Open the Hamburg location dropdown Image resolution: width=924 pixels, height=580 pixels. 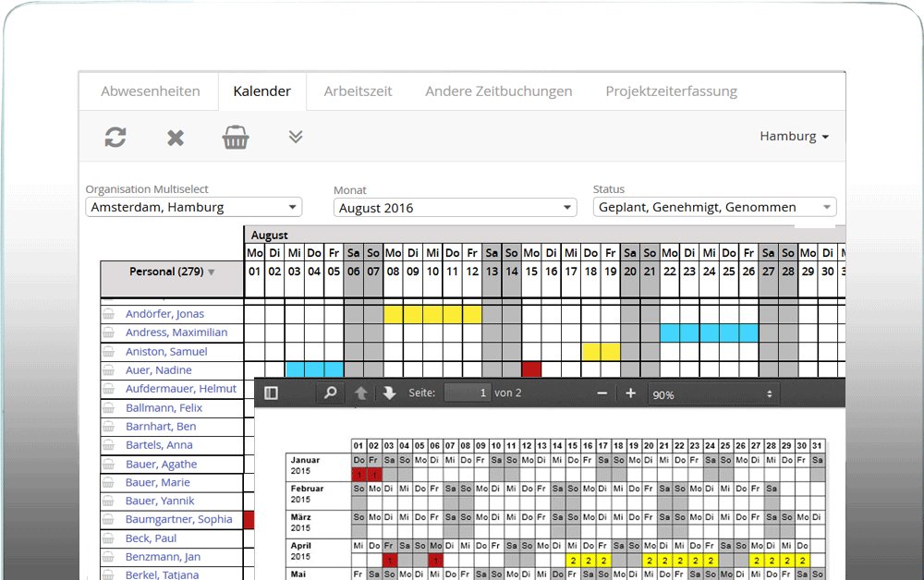click(x=794, y=136)
